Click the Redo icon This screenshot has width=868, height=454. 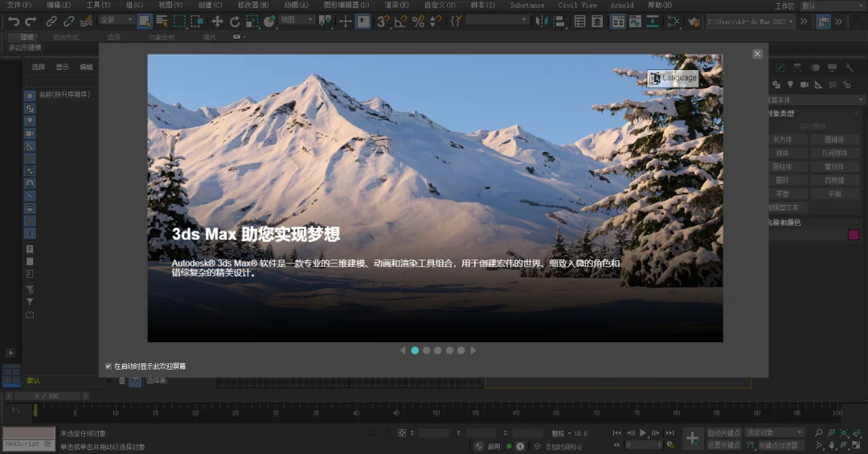31,22
